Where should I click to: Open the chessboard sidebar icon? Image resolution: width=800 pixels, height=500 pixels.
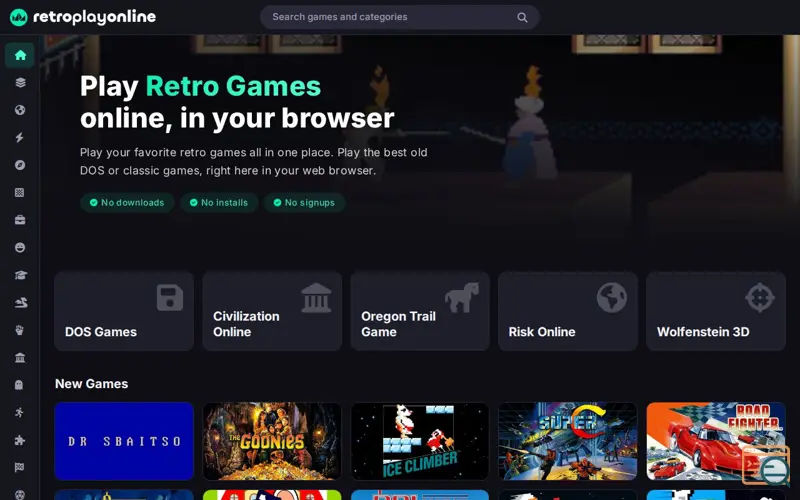point(20,193)
